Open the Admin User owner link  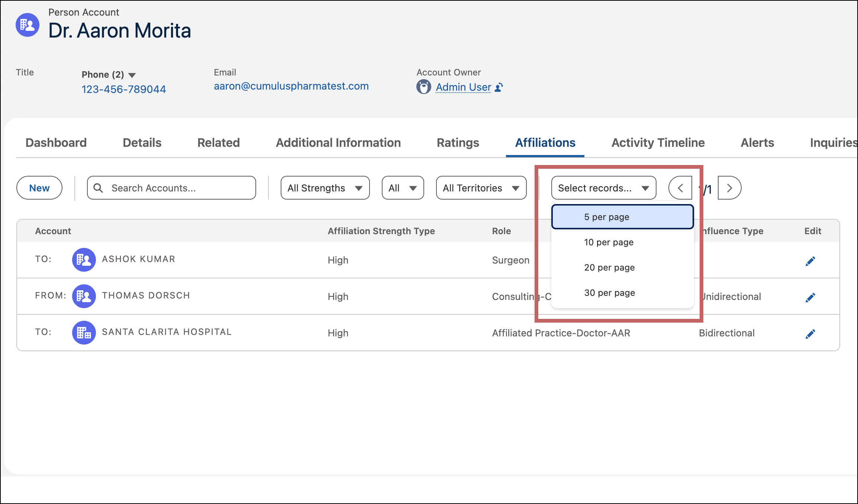[x=464, y=87]
